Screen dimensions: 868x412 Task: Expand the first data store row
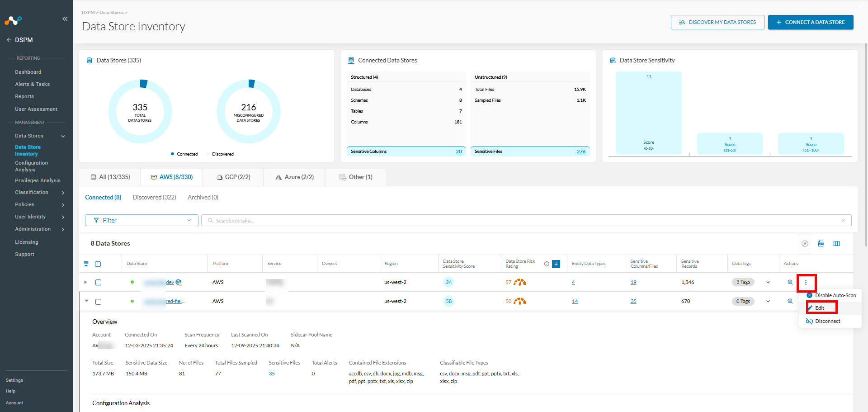85,282
